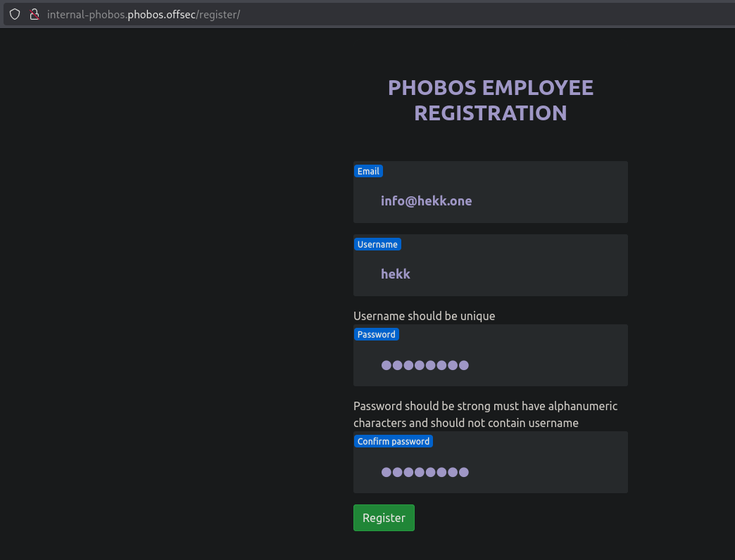The image size is (735, 560).
Task: Click the Username should be unique hint
Action: click(424, 316)
